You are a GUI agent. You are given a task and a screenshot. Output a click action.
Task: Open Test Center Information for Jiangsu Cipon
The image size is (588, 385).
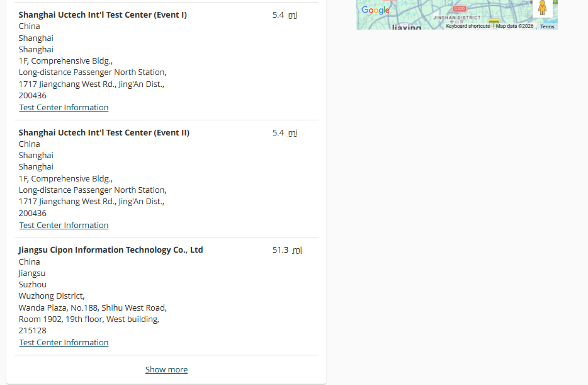pos(64,343)
